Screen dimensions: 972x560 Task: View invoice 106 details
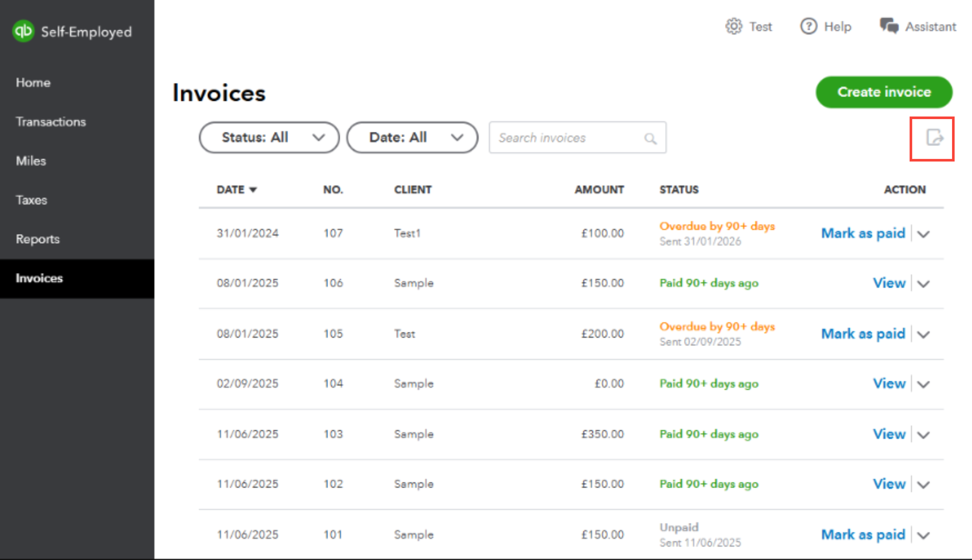[889, 283]
